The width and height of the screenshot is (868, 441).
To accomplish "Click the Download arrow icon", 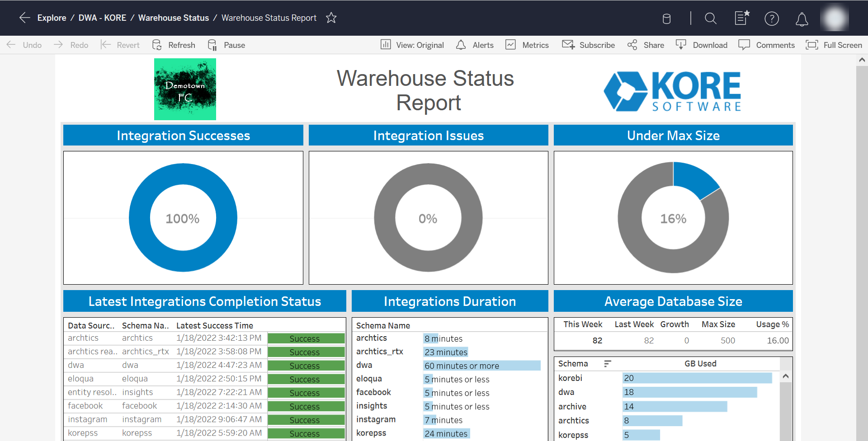I will [x=681, y=44].
